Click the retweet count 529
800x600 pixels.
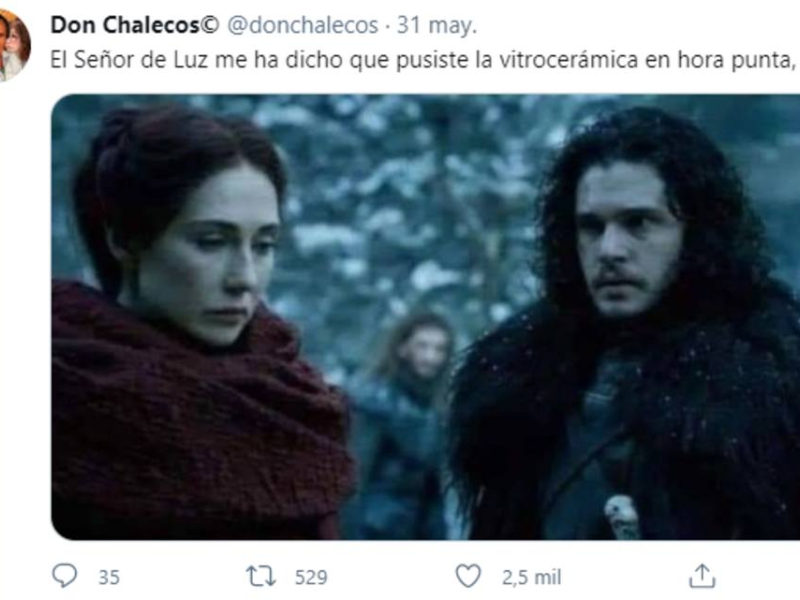(x=311, y=578)
